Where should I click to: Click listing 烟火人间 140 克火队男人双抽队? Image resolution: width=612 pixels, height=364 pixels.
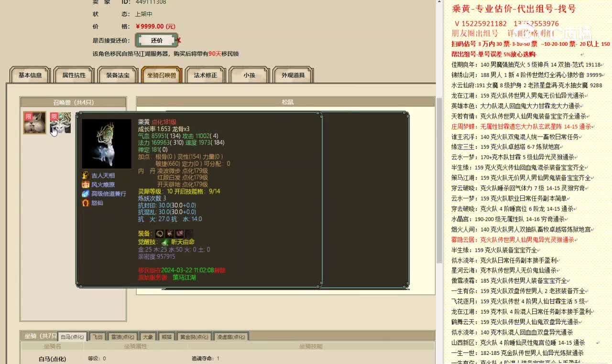(x=522, y=230)
